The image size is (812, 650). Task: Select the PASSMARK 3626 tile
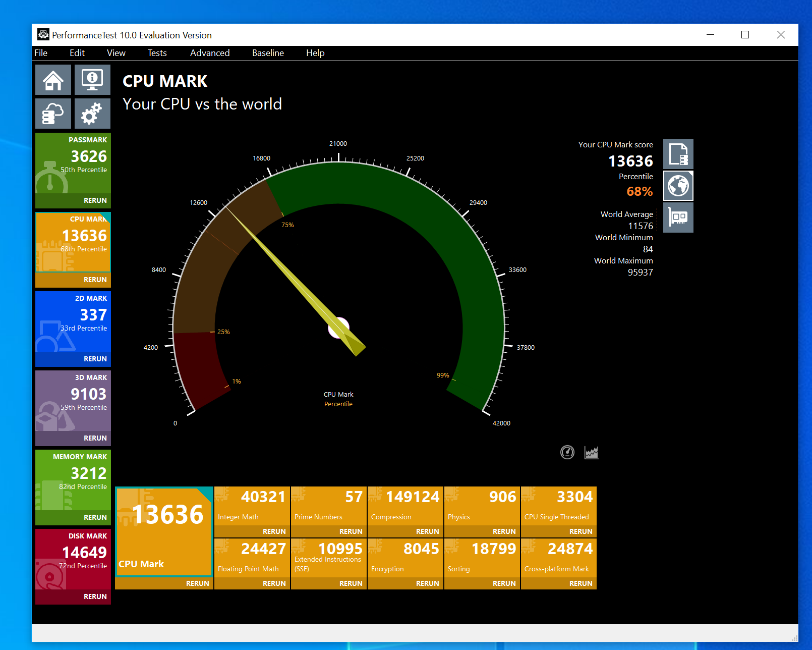[73, 163]
